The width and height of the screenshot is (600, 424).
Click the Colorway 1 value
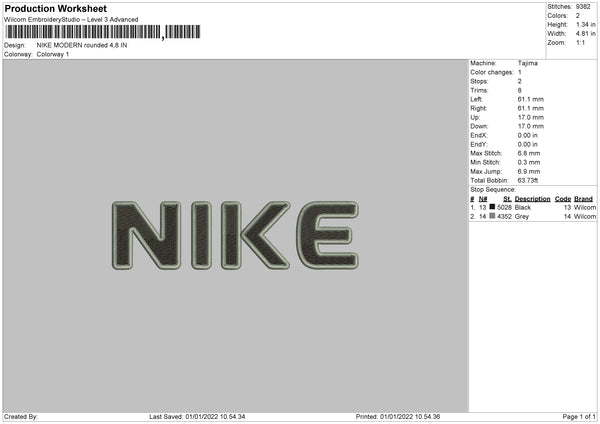pyautogui.click(x=53, y=54)
